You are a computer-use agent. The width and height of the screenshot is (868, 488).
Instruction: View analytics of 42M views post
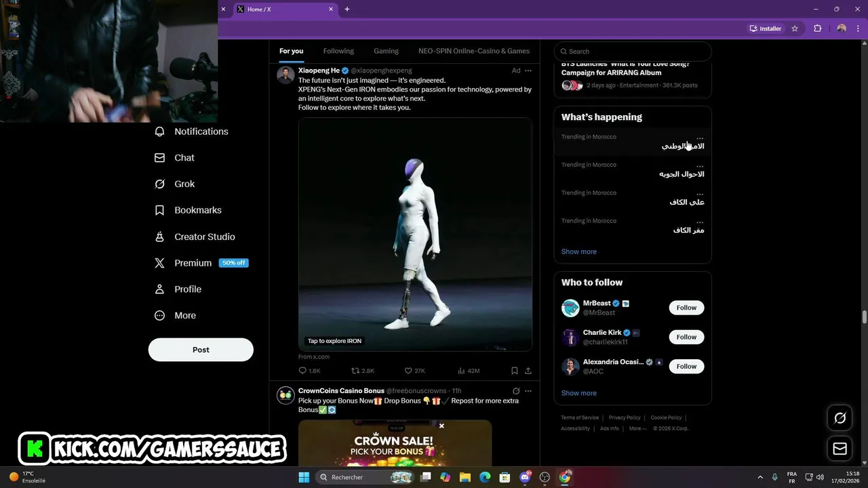(469, 371)
